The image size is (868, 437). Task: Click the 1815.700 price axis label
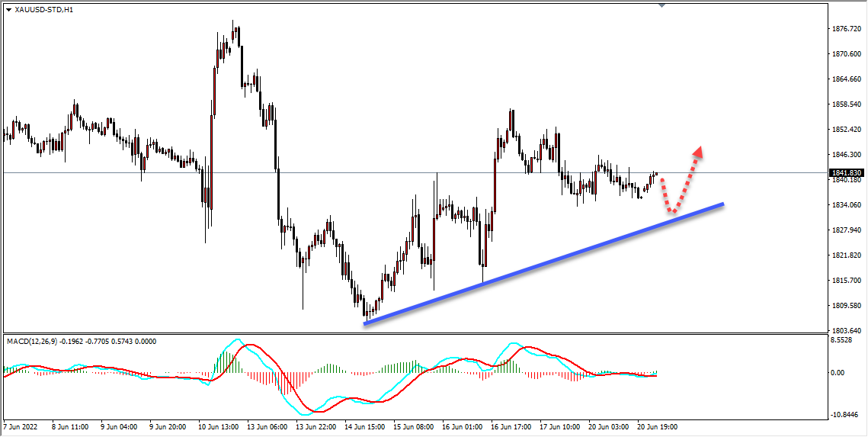847,281
